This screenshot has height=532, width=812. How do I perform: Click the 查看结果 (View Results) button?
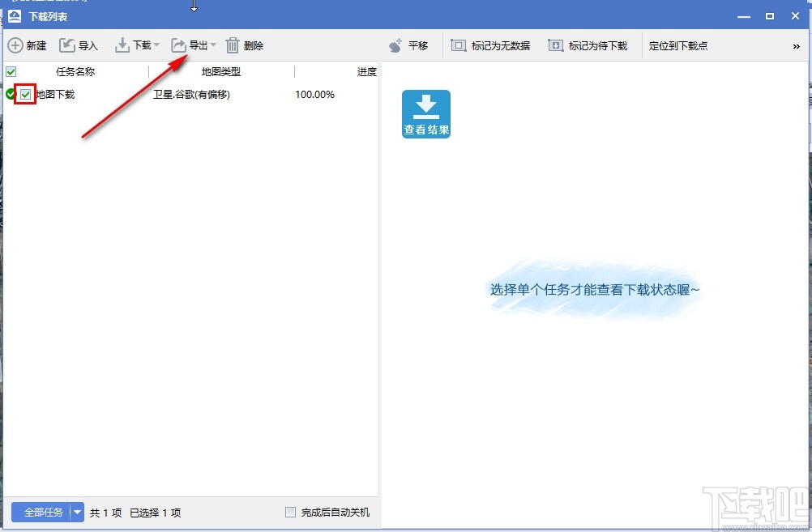click(x=425, y=113)
